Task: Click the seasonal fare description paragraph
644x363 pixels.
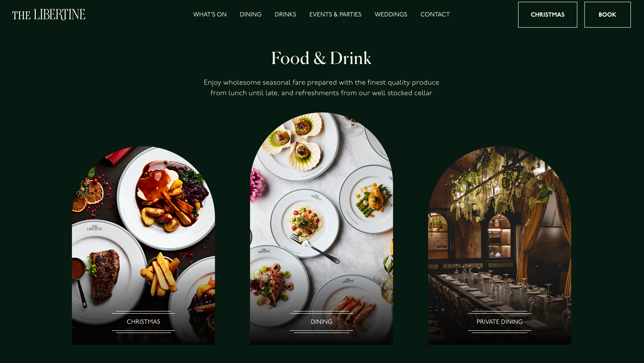Action: [321, 87]
